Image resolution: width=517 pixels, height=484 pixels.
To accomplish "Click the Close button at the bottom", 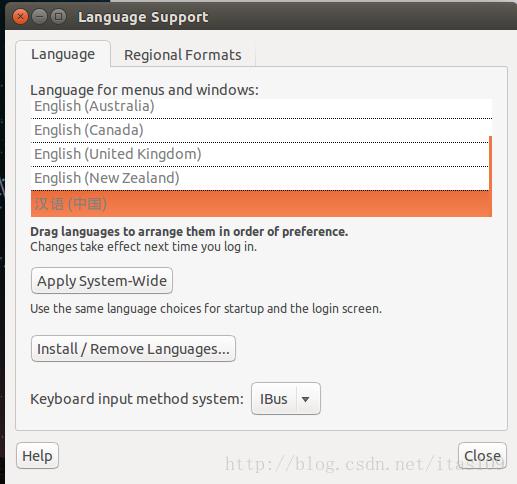I will click(482, 456).
